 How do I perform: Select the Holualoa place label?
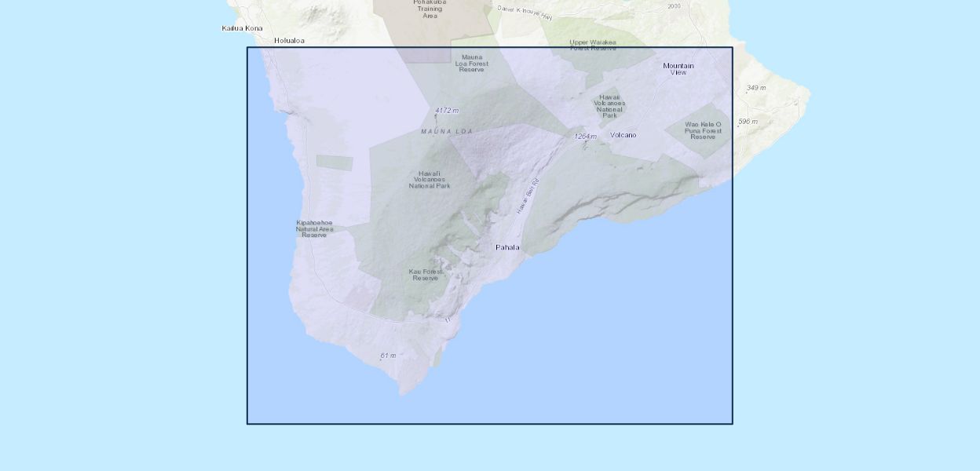[x=289, y=40]
